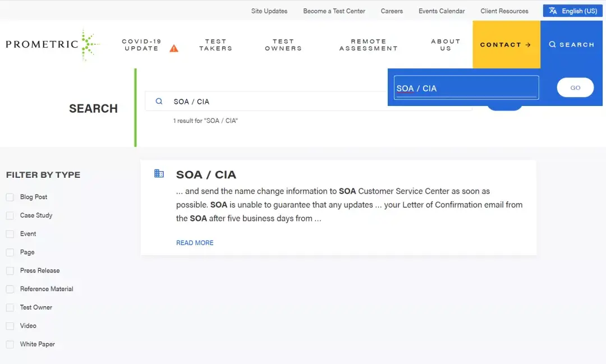Tick the Case Study filter checkbox
The width and height of the screenshot is (606, 364).
(x=10, y=215)
